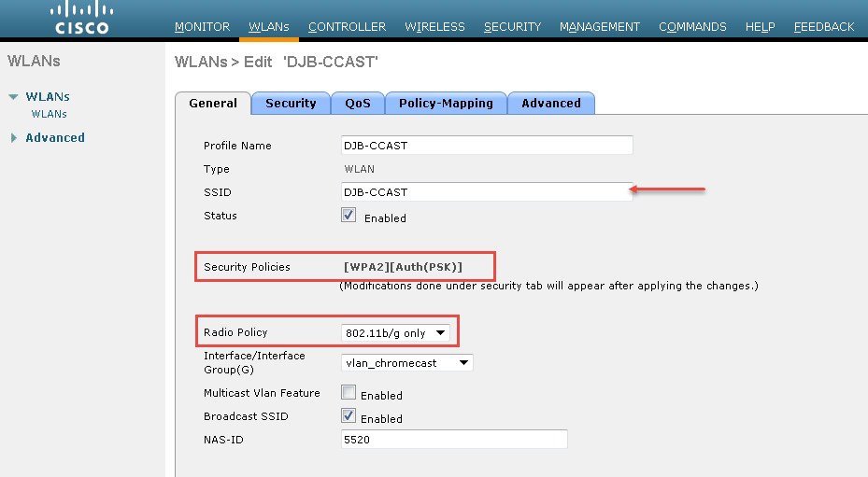
Task: Open the Policy-Mapping tab
Action: tap(446, 104)
